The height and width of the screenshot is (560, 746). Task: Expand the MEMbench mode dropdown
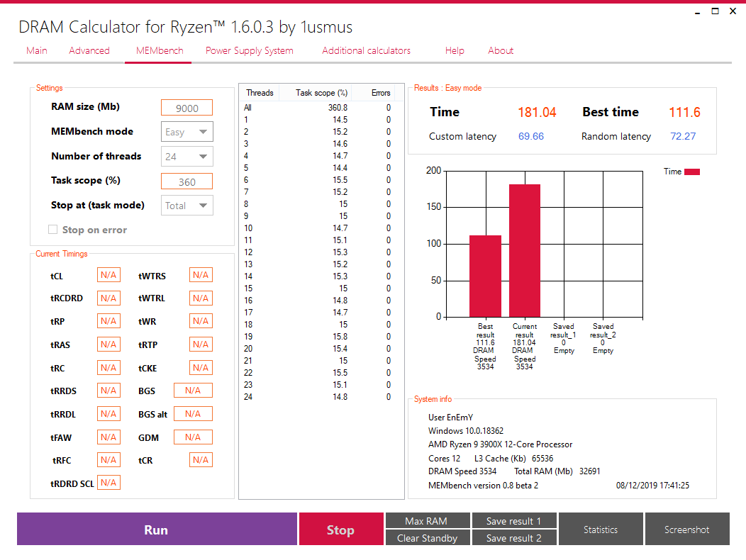point(187,132)
